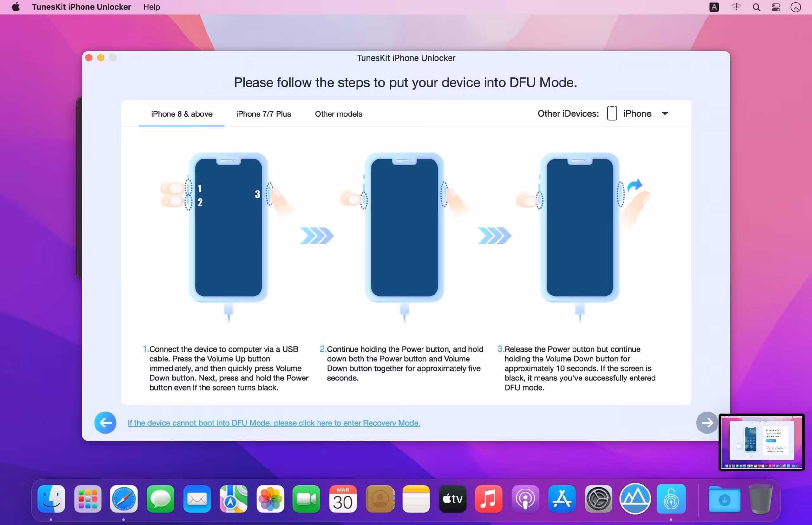Screen dimensions: 812x525
Task: Open Podcasts from the dock
Action: (525, 499)
